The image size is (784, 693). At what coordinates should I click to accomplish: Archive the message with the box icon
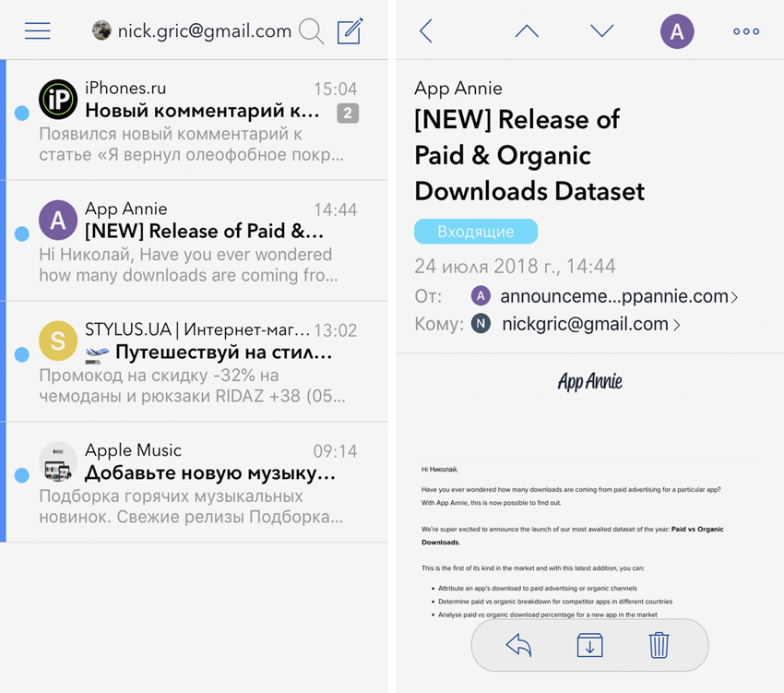[589, 644]
